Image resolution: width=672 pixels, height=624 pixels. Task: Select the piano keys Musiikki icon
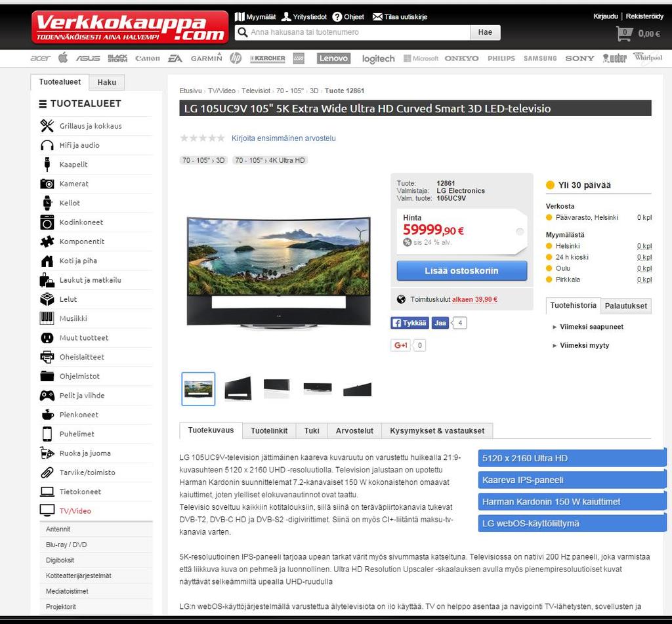point(47,318)
